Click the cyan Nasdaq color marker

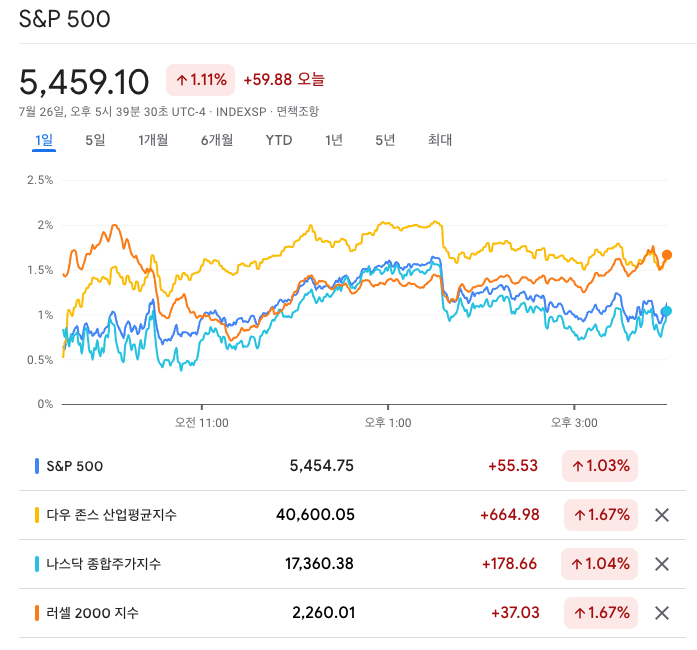click(37, 564)
